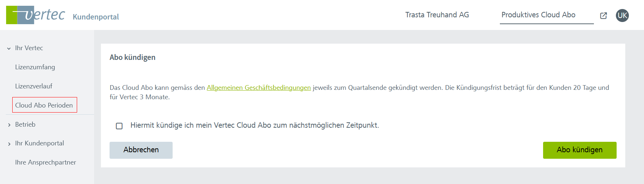The width and height of the screenshot is (644, 184).
Task: Click the Abbrechen button
Action: coord(141,150)
